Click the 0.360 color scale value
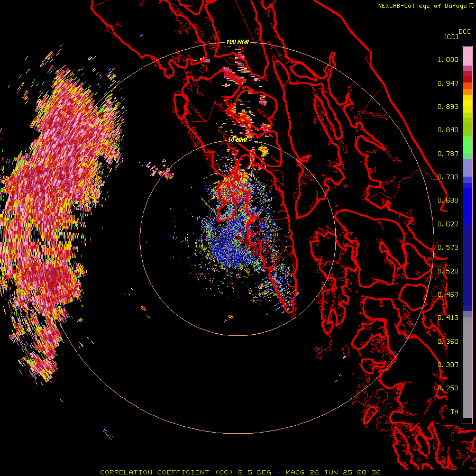This screenshot has height=476, width=476. [x=448, y=342]
